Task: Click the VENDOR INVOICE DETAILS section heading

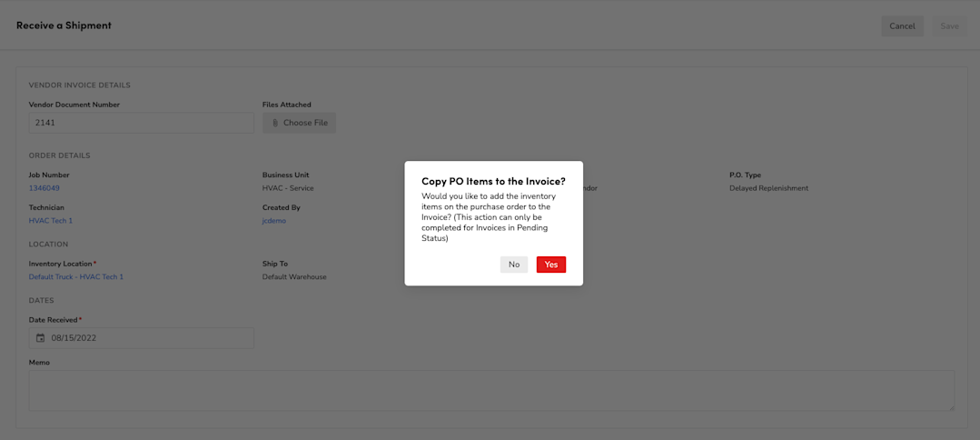Action: point(79,85)
